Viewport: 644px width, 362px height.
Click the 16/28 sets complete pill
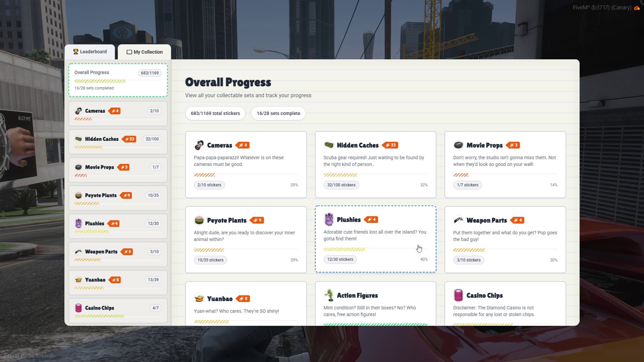(278, 113)
